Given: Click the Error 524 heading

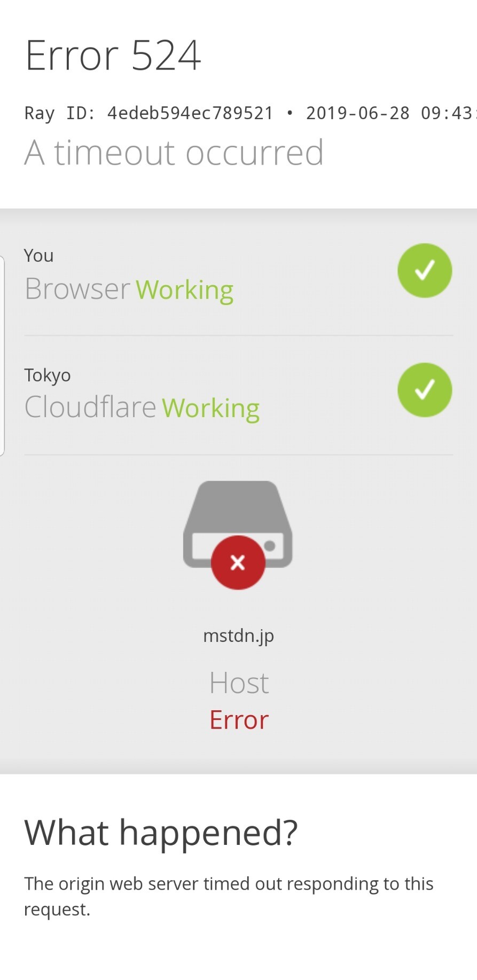Looking at the screenshot, I should pos(113,55).
